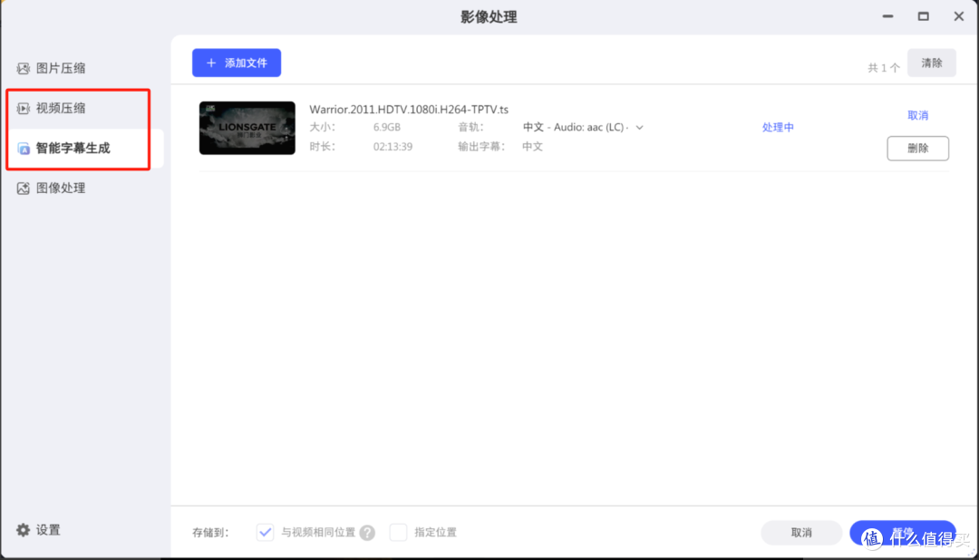Viewport: 979px width, 560px height.
Task: Minimize the 影像处理 window
Action: pyautogui.click(x=887, y=17)
